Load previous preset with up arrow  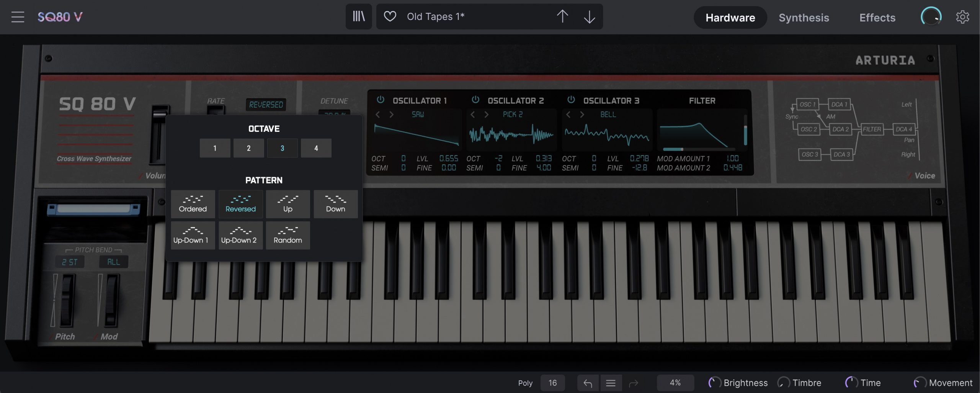[562, 16]
